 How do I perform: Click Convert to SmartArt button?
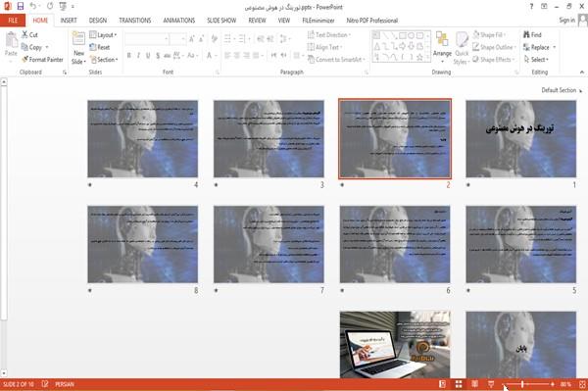tap(336, 60)
